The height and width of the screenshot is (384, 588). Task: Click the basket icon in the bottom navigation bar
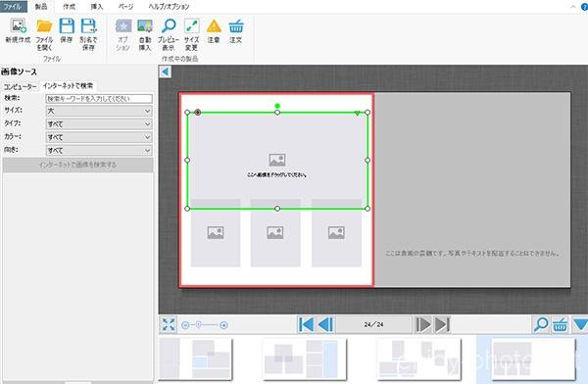[x=560, y=325]
